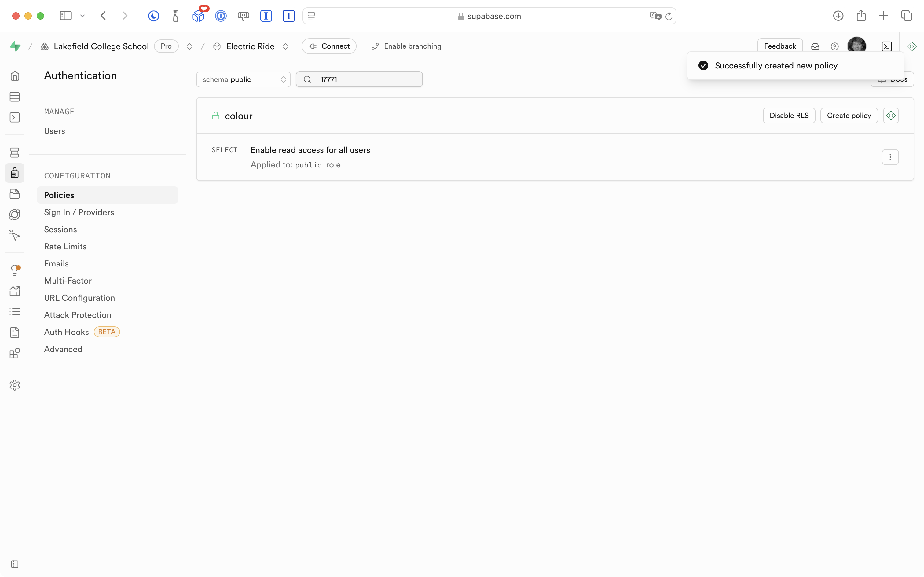Open the Realtime sidebar icon
The image size is (924, 577).
click(14, 235)
